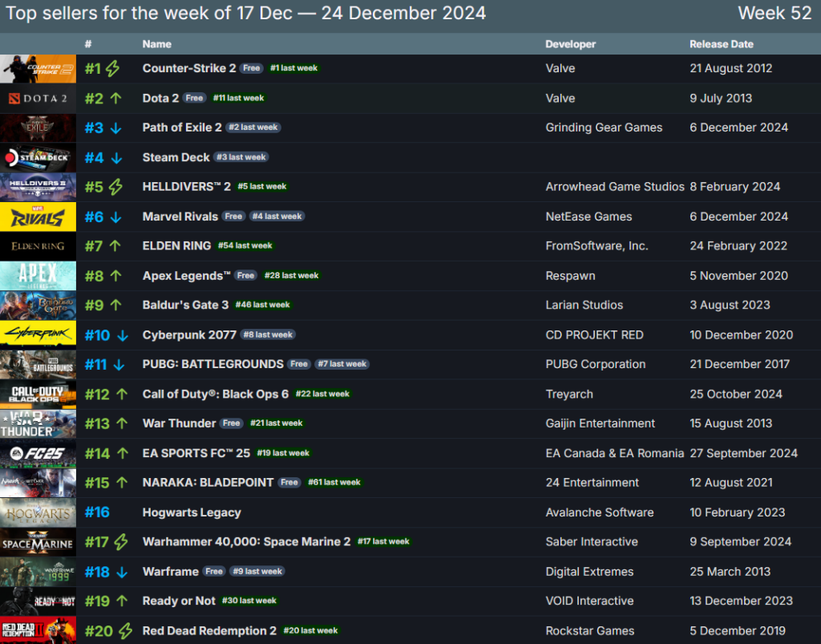Click the up arrow icon beside rank #7
821x644 pixels.
coord(115,246)
